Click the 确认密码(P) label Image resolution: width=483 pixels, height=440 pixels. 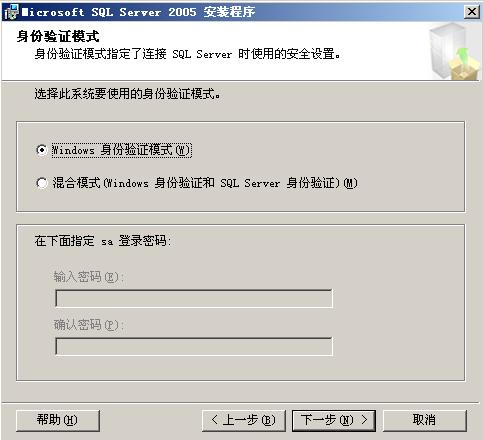[x=89, y=325]
